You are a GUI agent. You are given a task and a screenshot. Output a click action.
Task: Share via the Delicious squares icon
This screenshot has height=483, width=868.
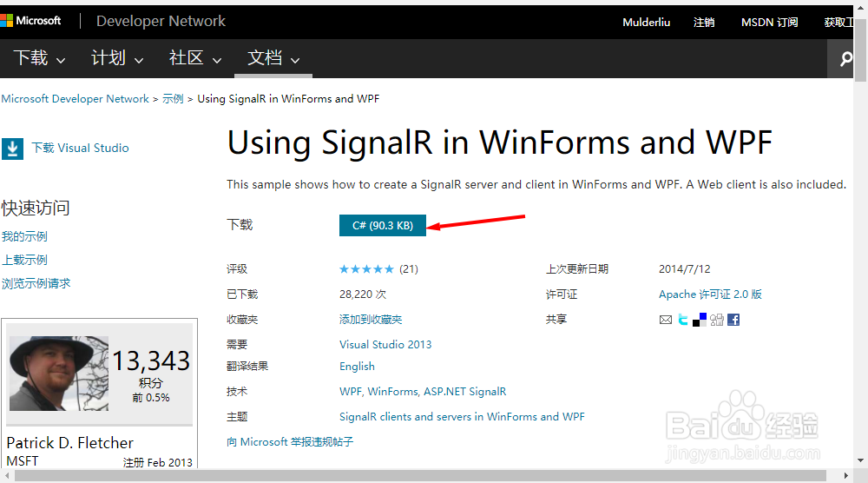pyautogui.click(x=700, y=320)
